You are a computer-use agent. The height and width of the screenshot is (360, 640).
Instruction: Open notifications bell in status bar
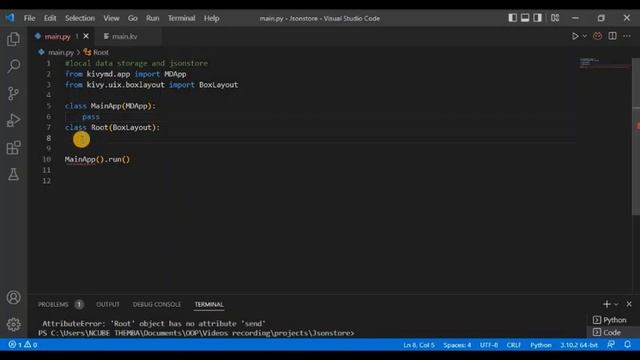628,344
